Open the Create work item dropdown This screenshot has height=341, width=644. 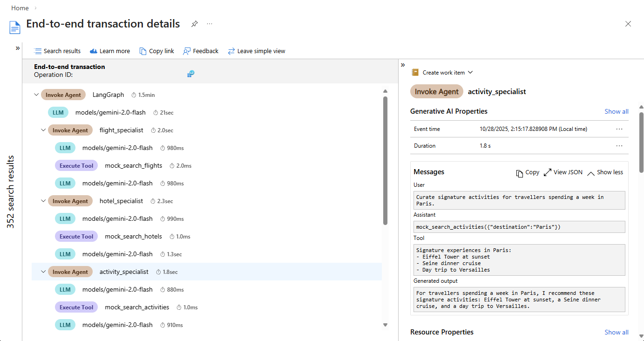pos(442,73)
